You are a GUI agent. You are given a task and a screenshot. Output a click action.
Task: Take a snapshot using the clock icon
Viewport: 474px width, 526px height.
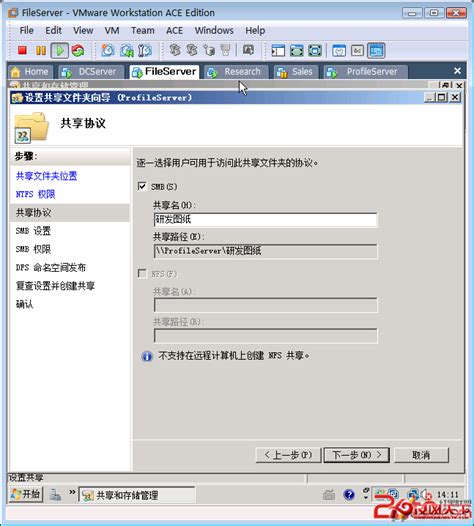(108, 50)
